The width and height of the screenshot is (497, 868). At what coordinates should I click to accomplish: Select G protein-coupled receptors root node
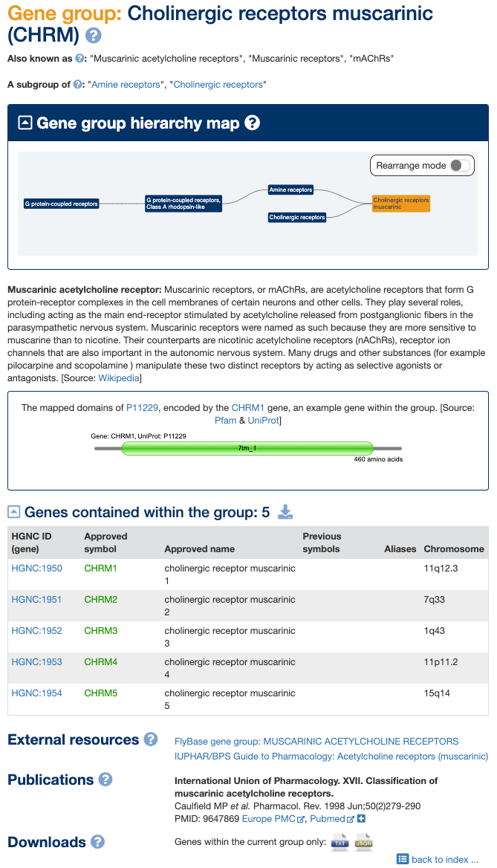[x=62, y=204]
